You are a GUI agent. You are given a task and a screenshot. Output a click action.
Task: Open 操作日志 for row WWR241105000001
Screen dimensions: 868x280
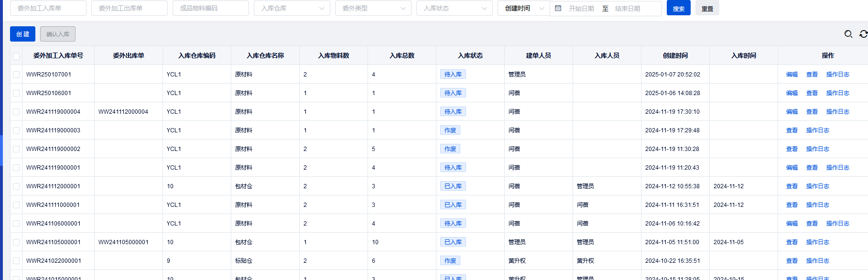818,242
